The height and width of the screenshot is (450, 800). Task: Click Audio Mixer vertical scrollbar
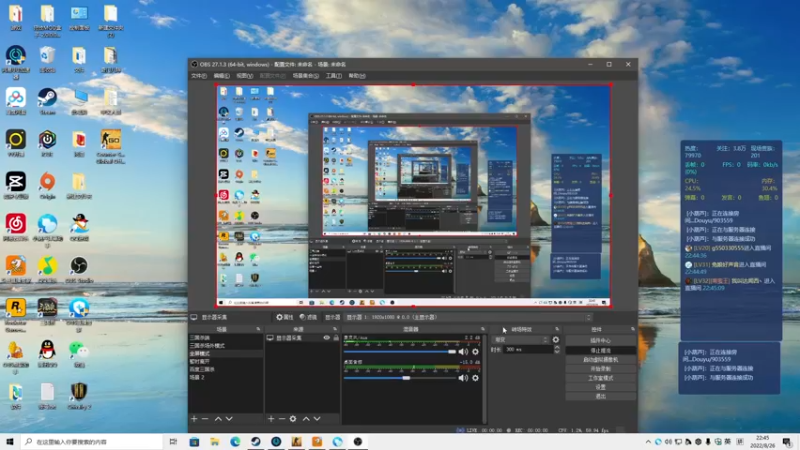pos(484,379)
